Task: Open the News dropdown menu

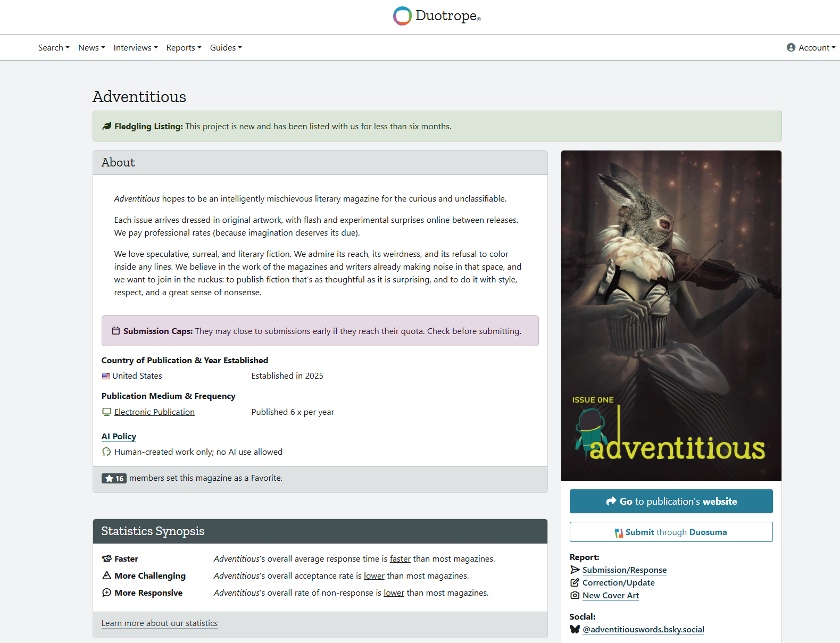Action: 92,47
